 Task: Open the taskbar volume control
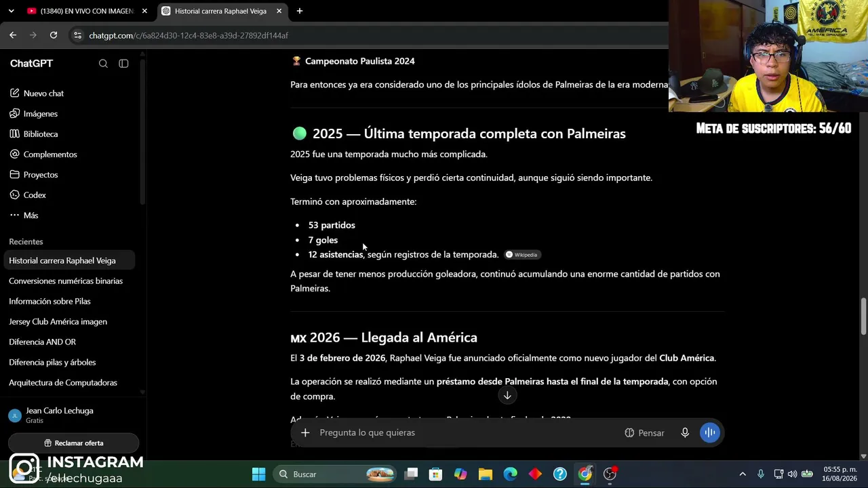[792, 474]
